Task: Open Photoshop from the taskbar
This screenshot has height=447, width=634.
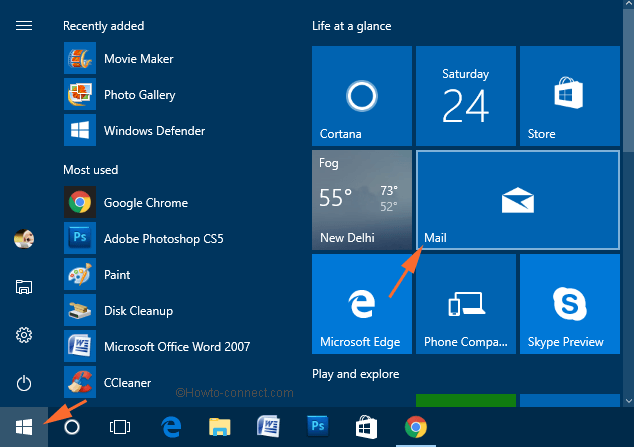Action: point(317,426)
